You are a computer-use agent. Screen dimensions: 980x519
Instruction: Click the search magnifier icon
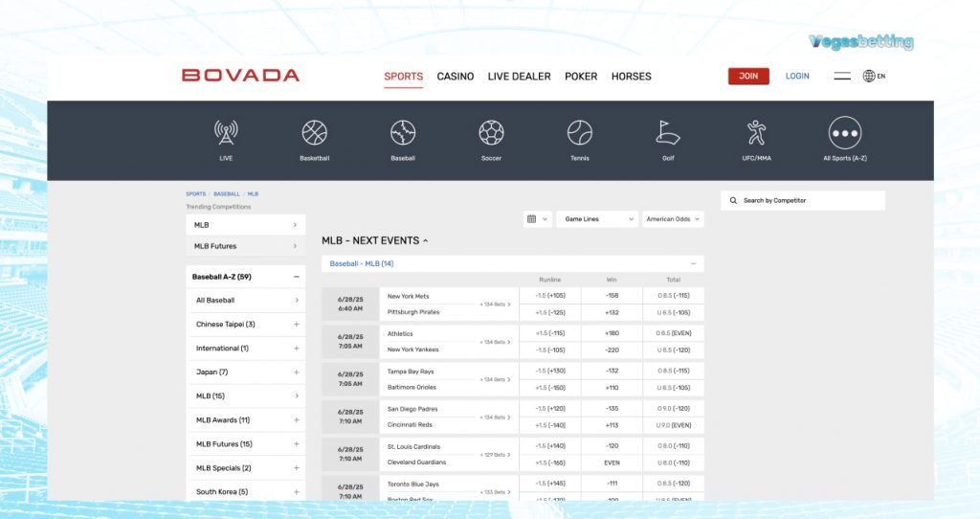733,201
